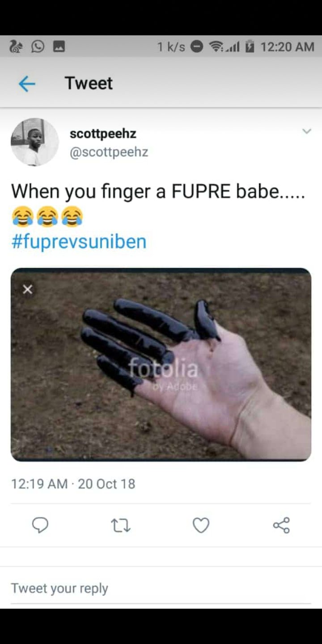
Task: Tap the retweet arrows icon
Action: (x=120, y=525)
